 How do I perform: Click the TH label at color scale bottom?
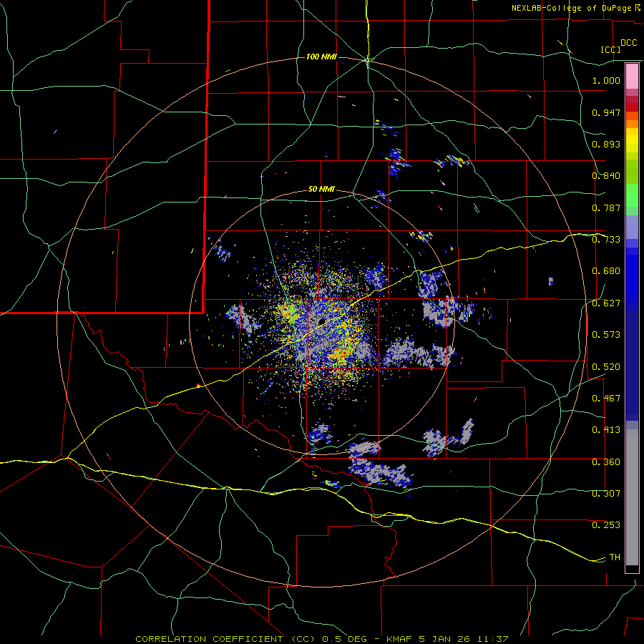click(615, 557)
